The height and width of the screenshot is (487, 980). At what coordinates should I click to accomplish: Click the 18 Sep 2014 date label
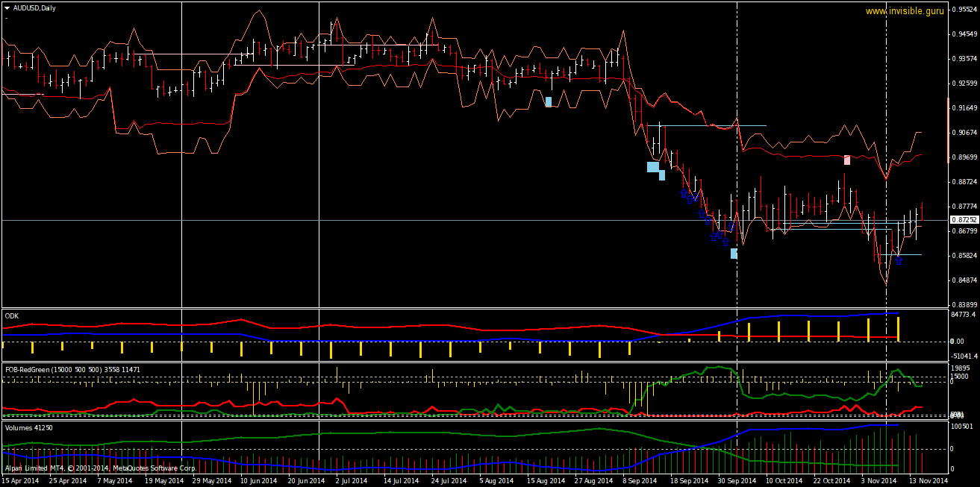pyautogui.click(x=691, y=482)
